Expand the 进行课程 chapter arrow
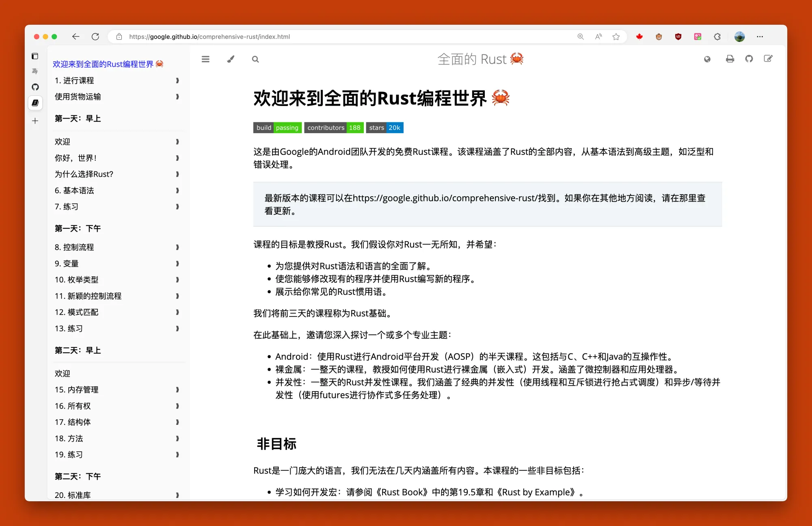Screen dimensions: 812x526 tap(177, 80)
